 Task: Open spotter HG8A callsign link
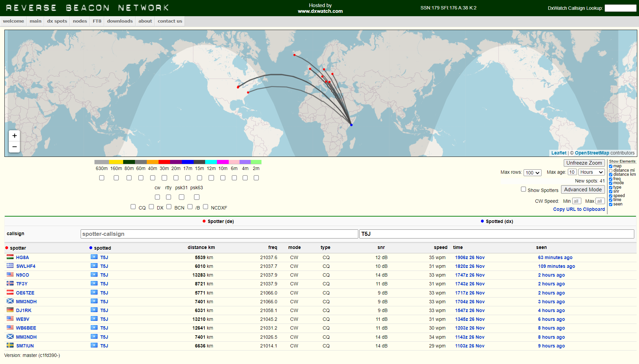tap(23, 257)
